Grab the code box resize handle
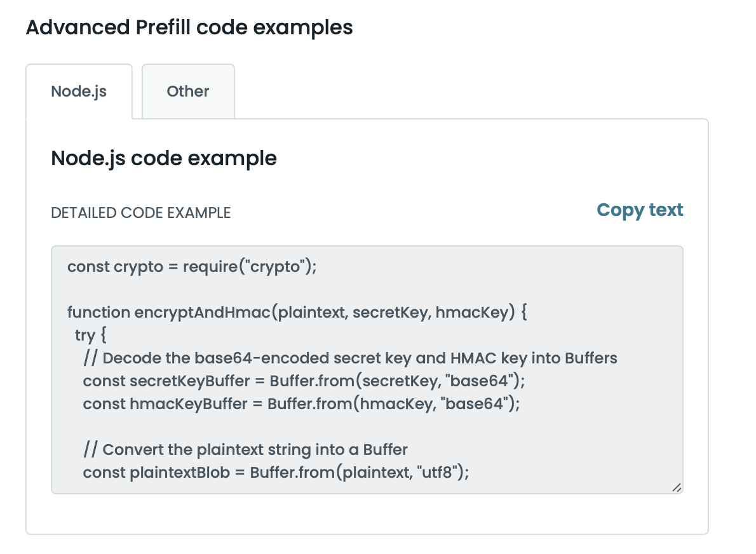756x554 pixels. [677, 487]
